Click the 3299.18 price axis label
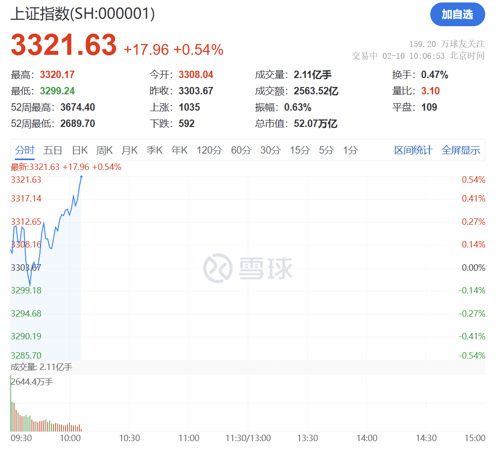 click(26, 290)
